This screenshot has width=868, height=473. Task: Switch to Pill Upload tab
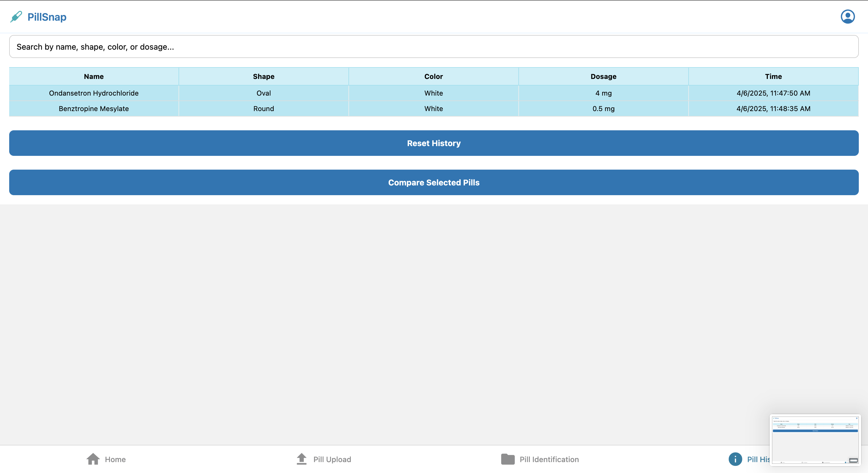[x=332, y=459]
